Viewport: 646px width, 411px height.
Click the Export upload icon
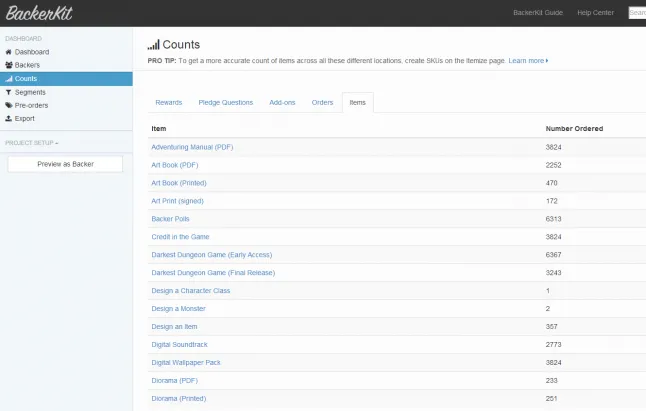(8, 119)
